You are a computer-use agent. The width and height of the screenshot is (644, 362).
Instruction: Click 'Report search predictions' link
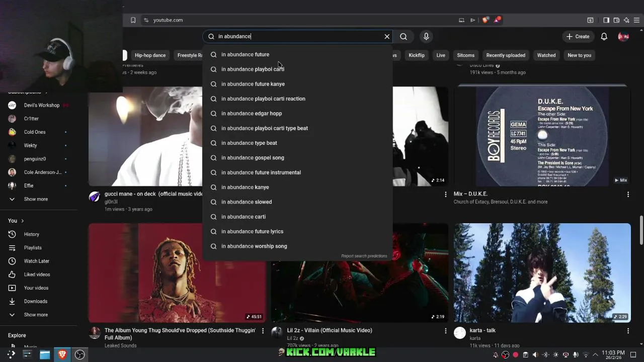[364, 256]
